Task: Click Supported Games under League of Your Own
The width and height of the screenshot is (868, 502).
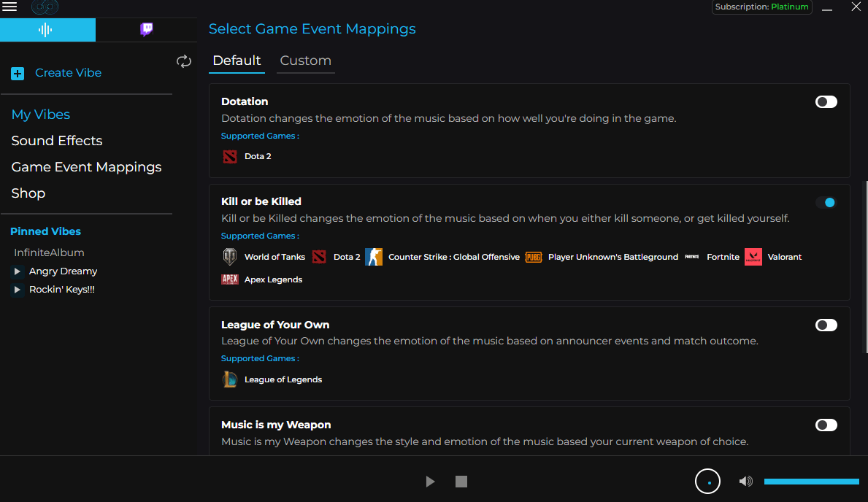Action: click(260, 358)
